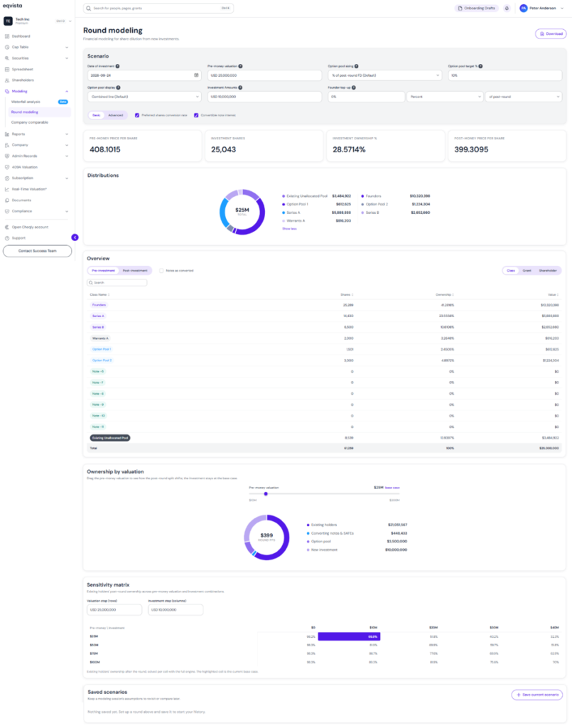The width and height of the screenshot is (572, 728).
Task: Open the notifications bell
Action: (x=507, y=9)
